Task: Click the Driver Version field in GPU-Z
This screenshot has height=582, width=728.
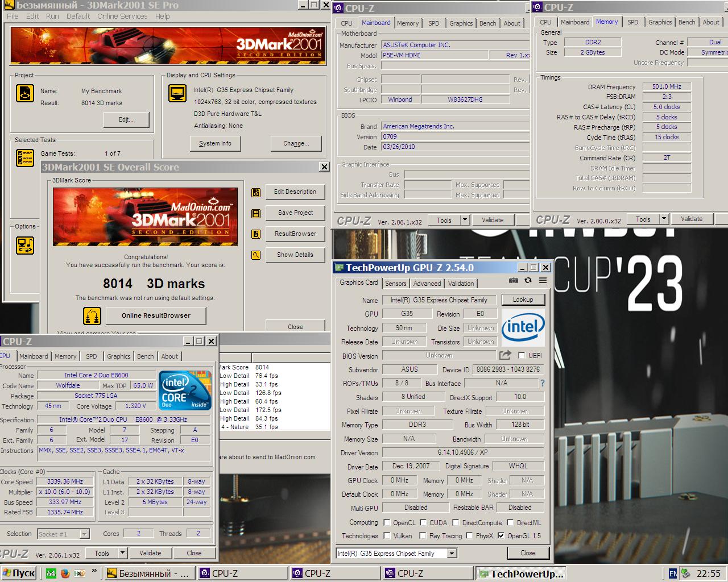Action: click(463, 452)
